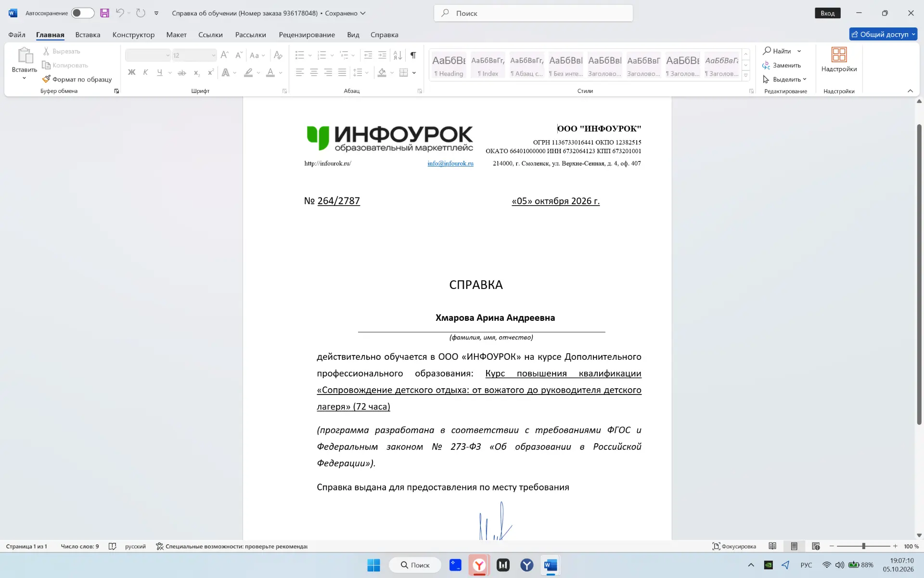Click the Save icon in title bar

[104, 13]
